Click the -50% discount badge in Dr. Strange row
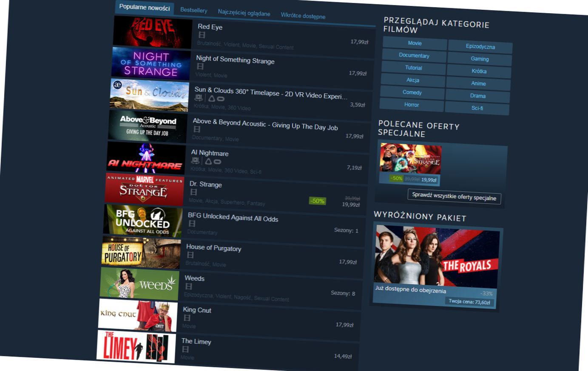Viewport: 588px width, 371px height. tap(317, 201)
